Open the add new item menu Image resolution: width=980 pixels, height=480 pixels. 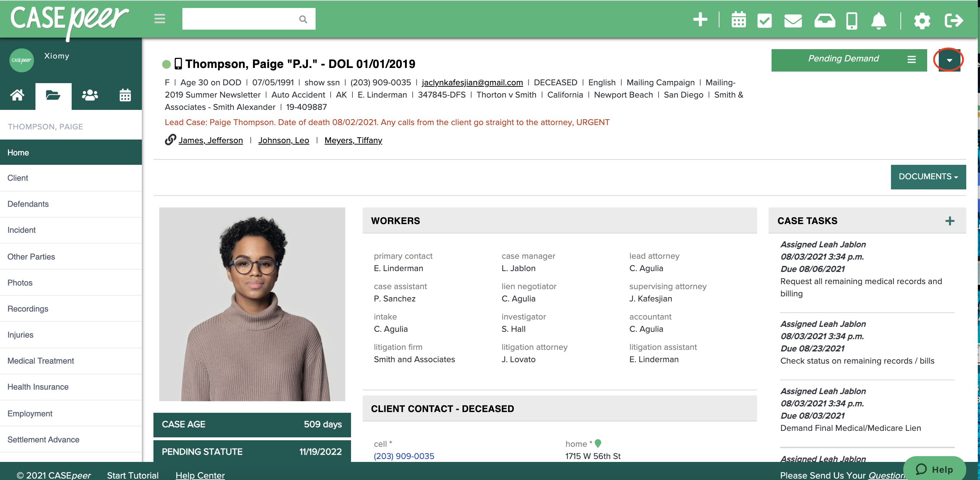coord(700,20)
